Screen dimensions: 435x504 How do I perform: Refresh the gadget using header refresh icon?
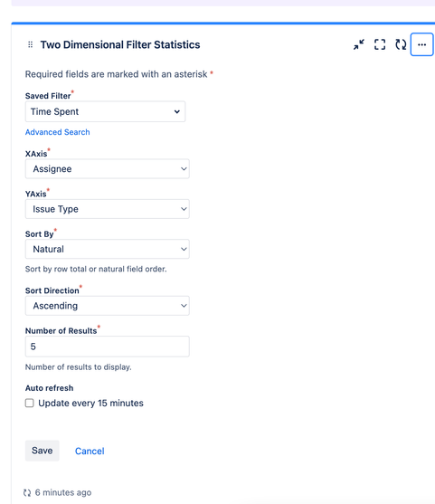pos(401,44)
